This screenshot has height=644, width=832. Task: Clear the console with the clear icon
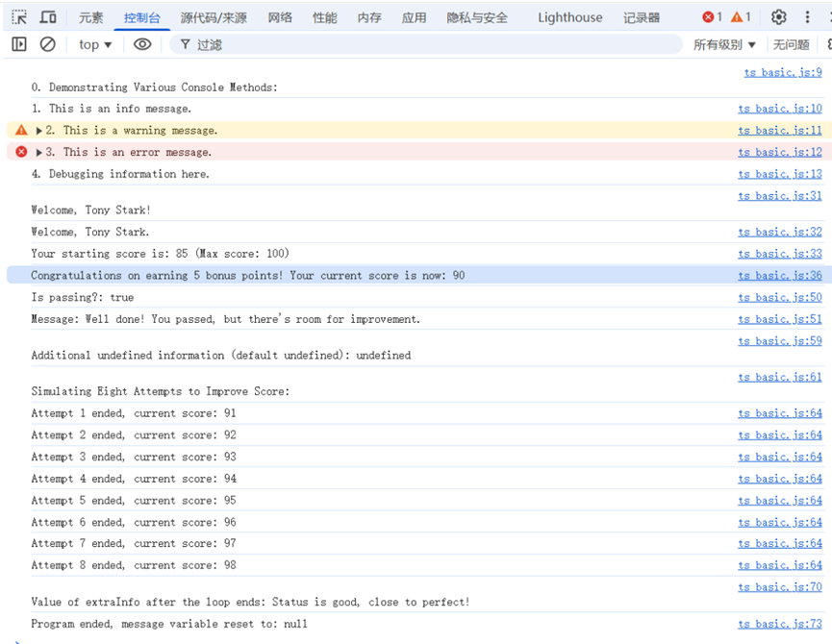(x=47, y=44)
